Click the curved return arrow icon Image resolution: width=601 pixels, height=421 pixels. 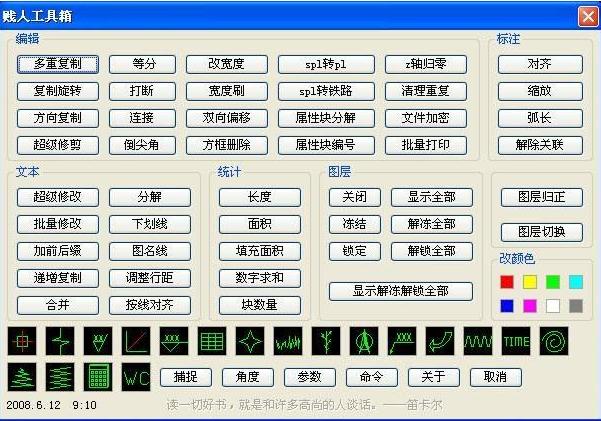(440, 342)
